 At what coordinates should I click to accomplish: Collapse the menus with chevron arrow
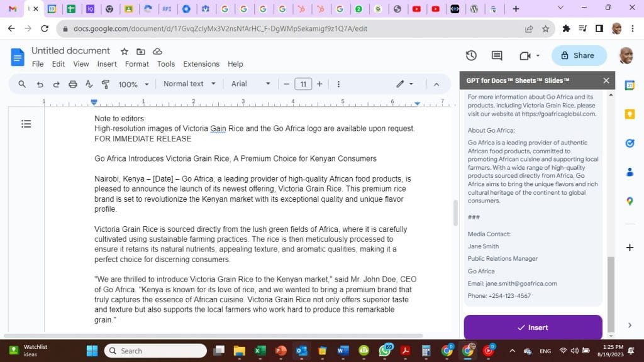(436, 84)
